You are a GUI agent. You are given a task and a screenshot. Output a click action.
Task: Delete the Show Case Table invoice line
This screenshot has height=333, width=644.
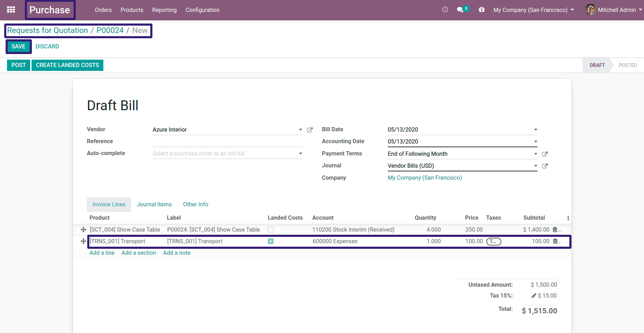click(555, 229)
